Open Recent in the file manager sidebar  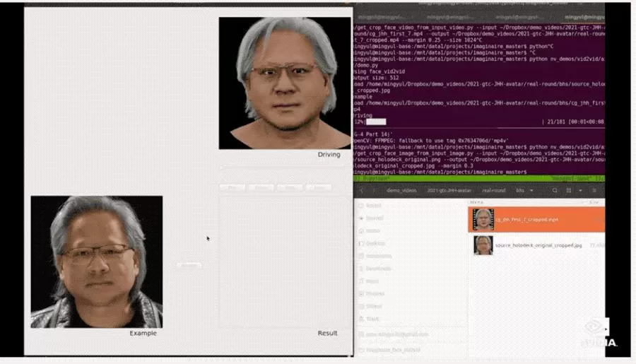(x=370, y=206)
